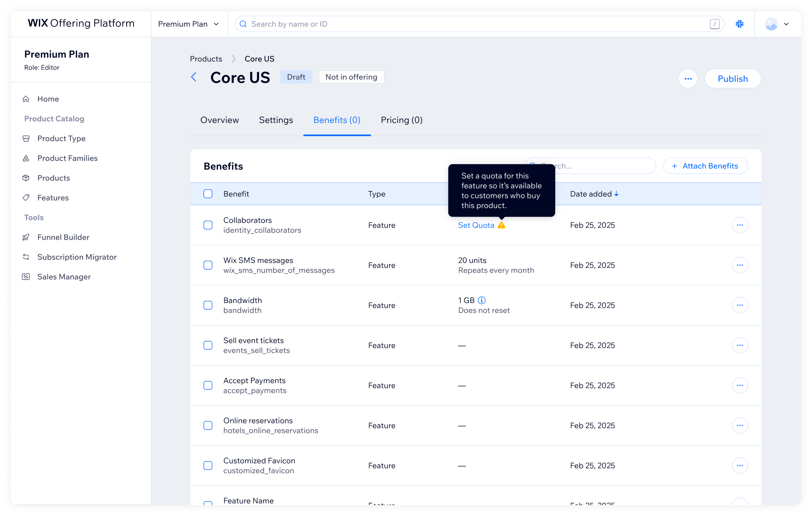Open the Slack icon in top bar
This screenshot has width=812, height=516.
click(739, 24)
